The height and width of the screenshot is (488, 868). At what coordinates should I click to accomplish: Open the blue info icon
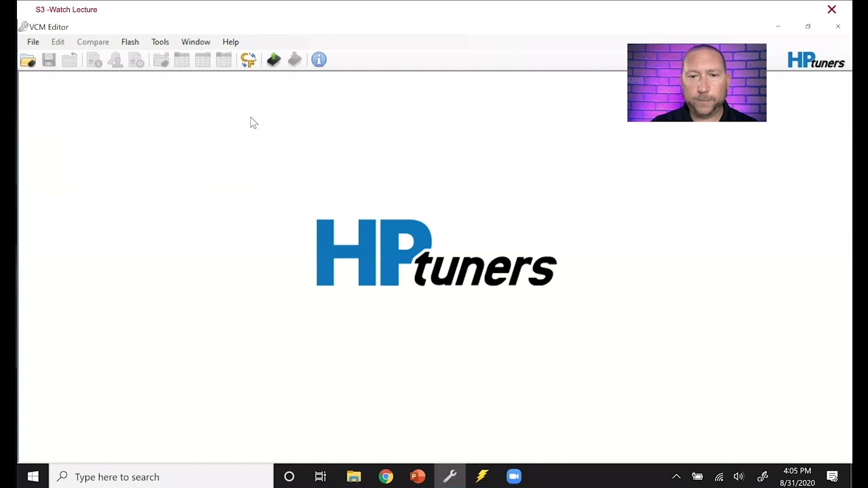pyautogui.click(x=319, y=60)
